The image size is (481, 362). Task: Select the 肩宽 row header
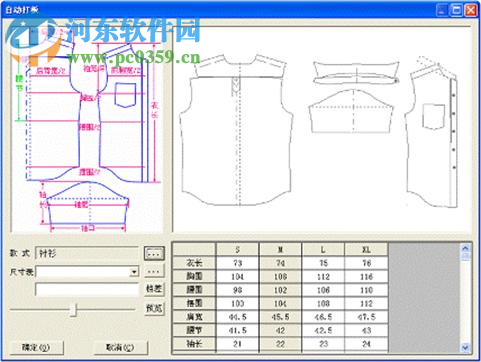pyautogui.click(x=194, y=317)
